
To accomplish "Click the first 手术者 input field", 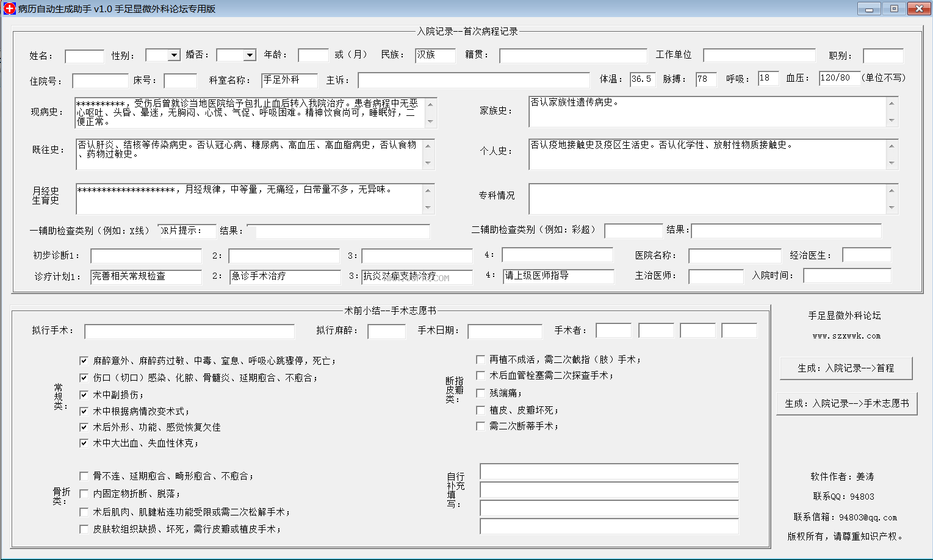I will coord(613,331).
